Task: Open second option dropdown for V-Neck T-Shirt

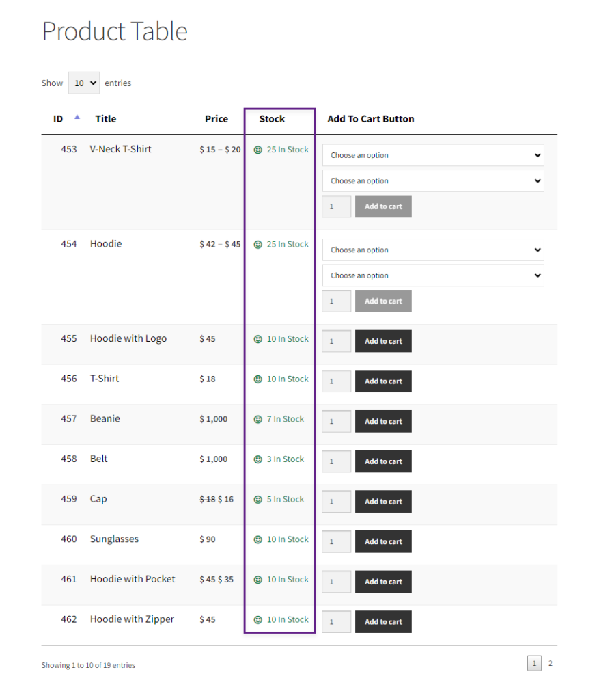Action: coord(433,180)
